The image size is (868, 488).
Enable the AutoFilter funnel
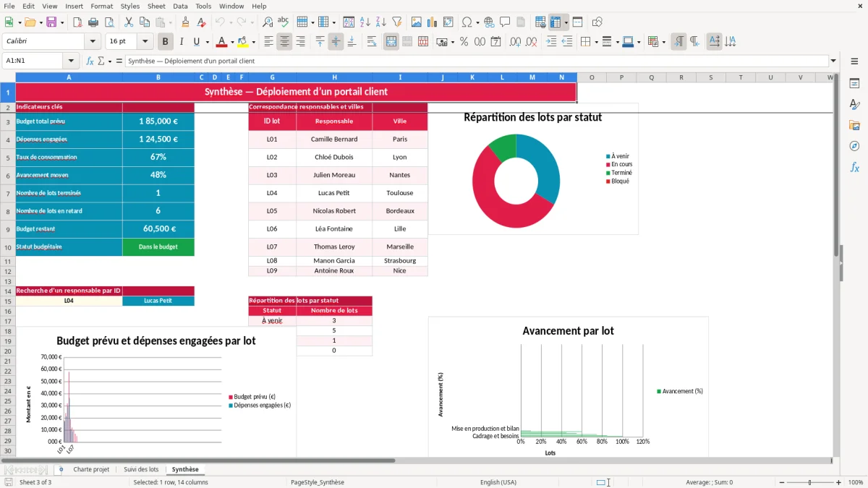point(396,22)
